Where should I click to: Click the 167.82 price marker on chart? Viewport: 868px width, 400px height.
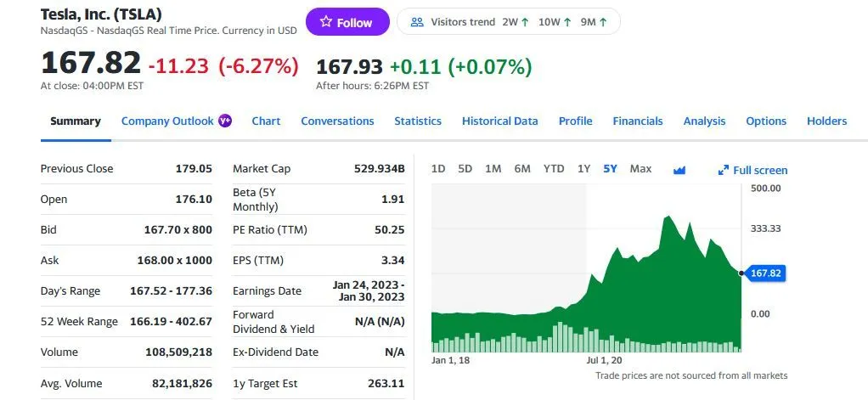(765, 273)
